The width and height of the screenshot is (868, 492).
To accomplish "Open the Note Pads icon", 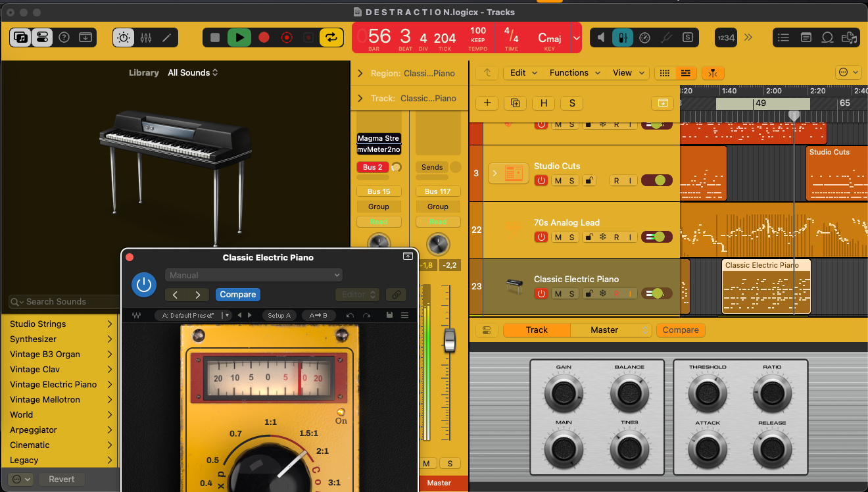I will click(x=806, y=37).
